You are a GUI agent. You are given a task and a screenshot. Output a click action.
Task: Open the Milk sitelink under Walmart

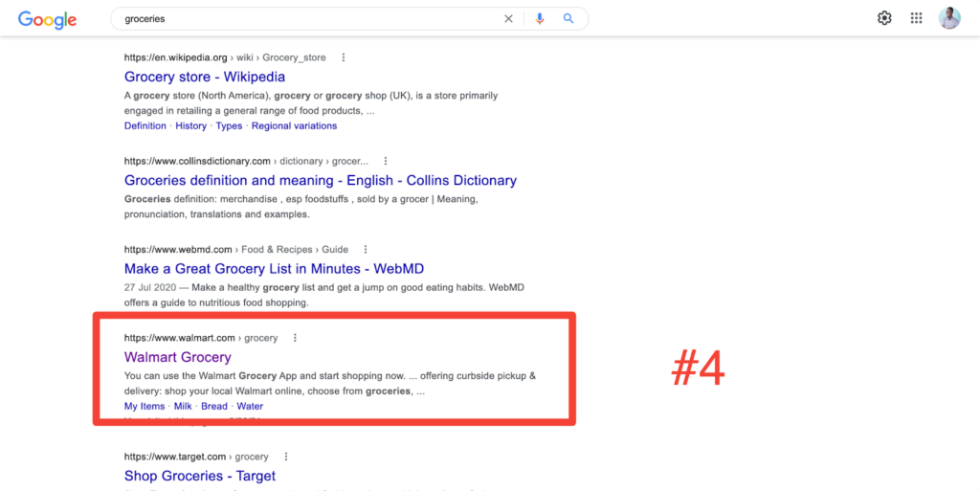[183, 406]
